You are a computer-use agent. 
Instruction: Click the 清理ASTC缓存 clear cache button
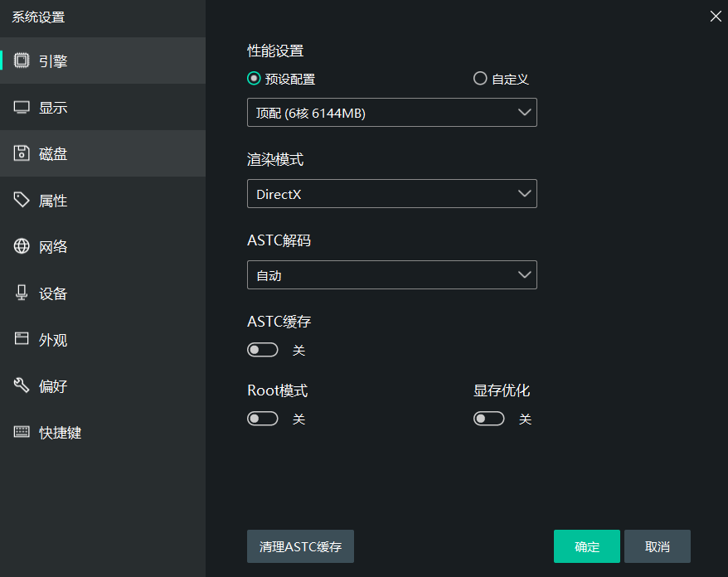pos(300,546)
